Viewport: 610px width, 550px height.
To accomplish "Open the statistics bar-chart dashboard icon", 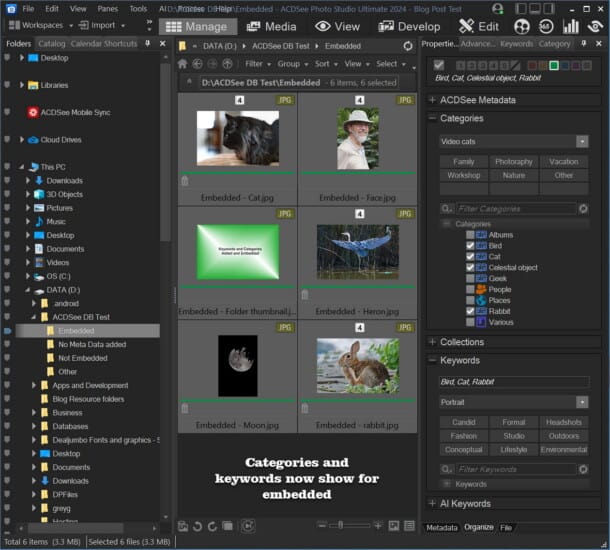I will coord(573,27).
